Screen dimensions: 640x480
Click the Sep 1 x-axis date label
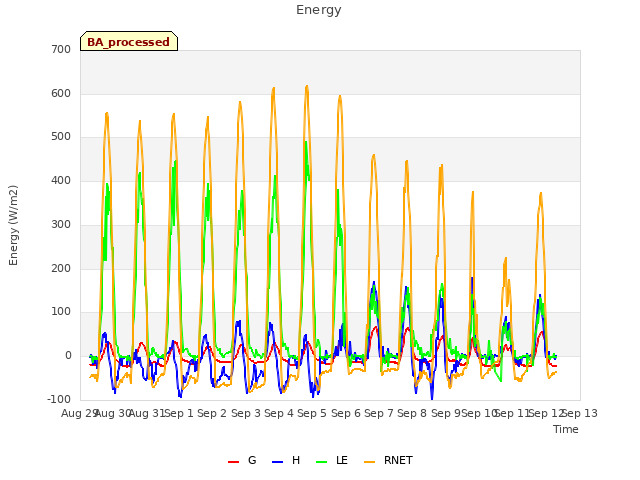[x=179, y=413]
